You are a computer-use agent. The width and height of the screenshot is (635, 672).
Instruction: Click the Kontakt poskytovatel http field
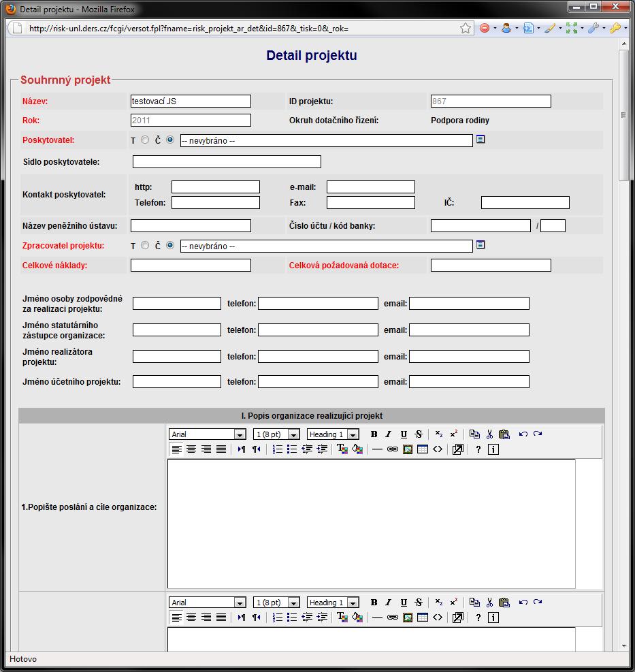click(x=216, y=187)
